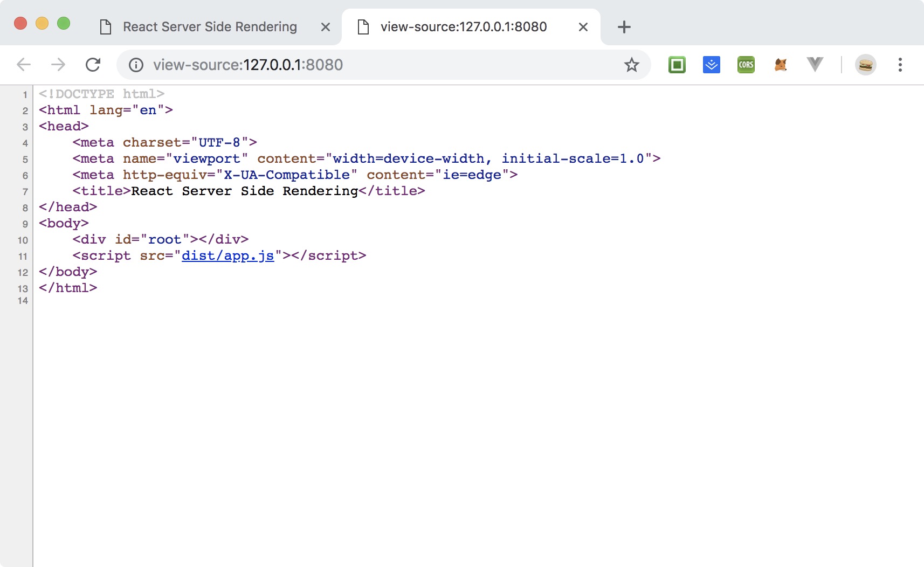
Task: Open the blue inbox extension icon
Action: [x=712, y=65]
